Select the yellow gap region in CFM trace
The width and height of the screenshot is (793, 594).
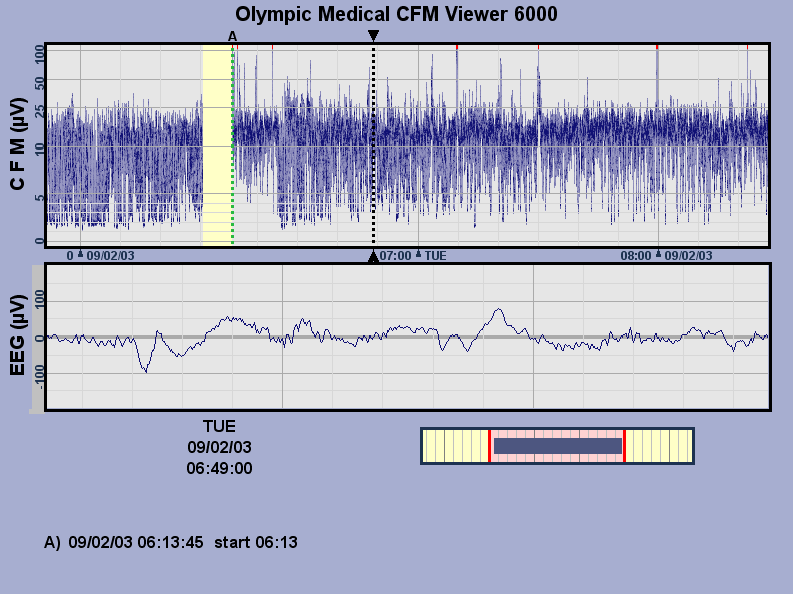[216, 145]
